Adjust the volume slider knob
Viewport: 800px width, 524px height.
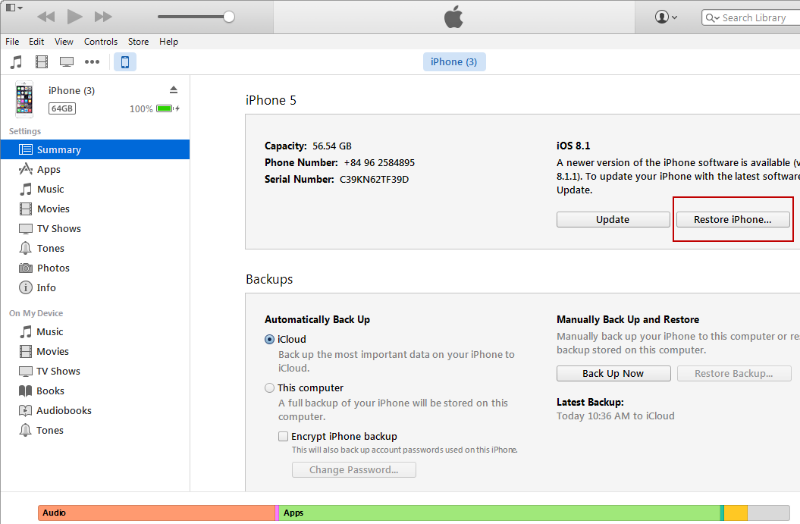pos(229,17)
